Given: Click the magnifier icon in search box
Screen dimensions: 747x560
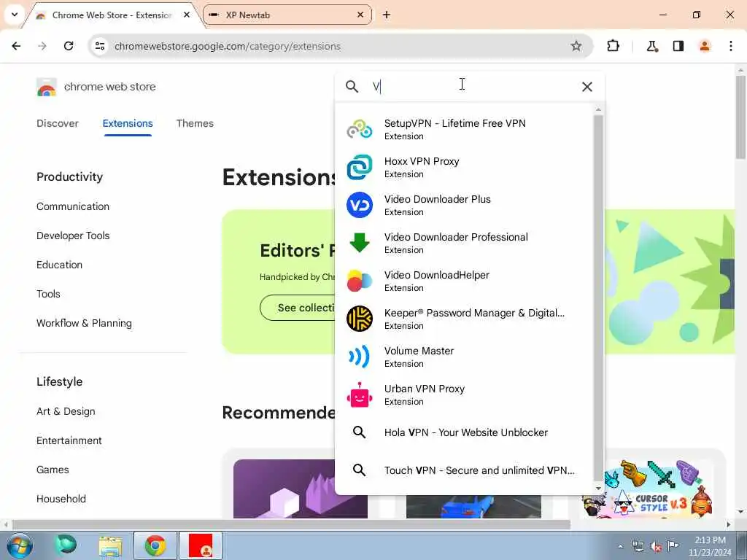Looking at the screenshot, I should (352, 87).
